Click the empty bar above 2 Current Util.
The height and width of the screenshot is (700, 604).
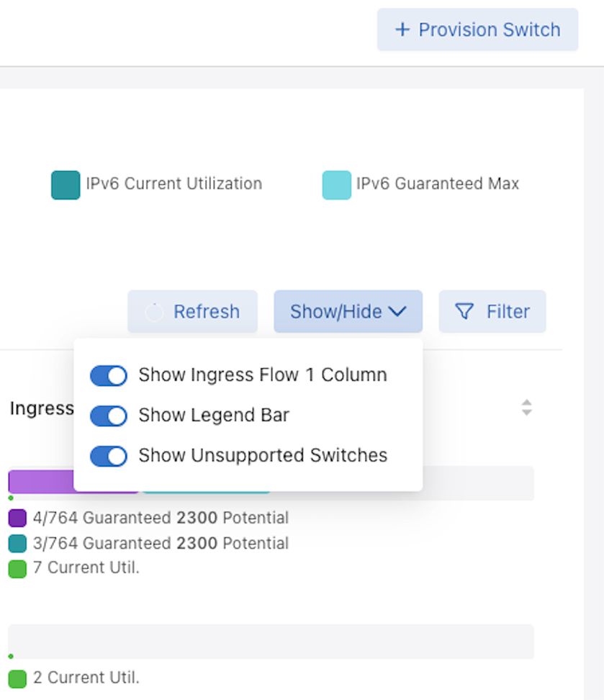coord(271,641)
